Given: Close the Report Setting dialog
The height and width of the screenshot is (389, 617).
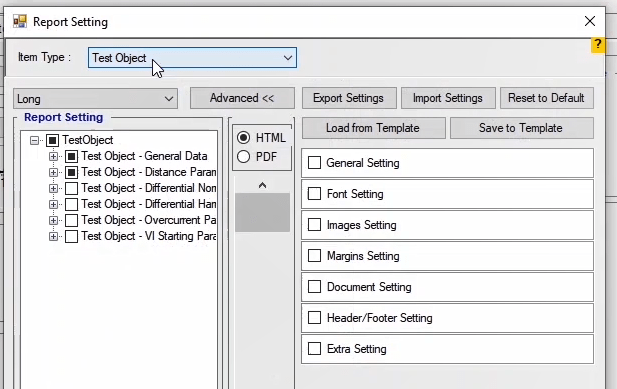Looking at the screenshot, I should [589, 21].
